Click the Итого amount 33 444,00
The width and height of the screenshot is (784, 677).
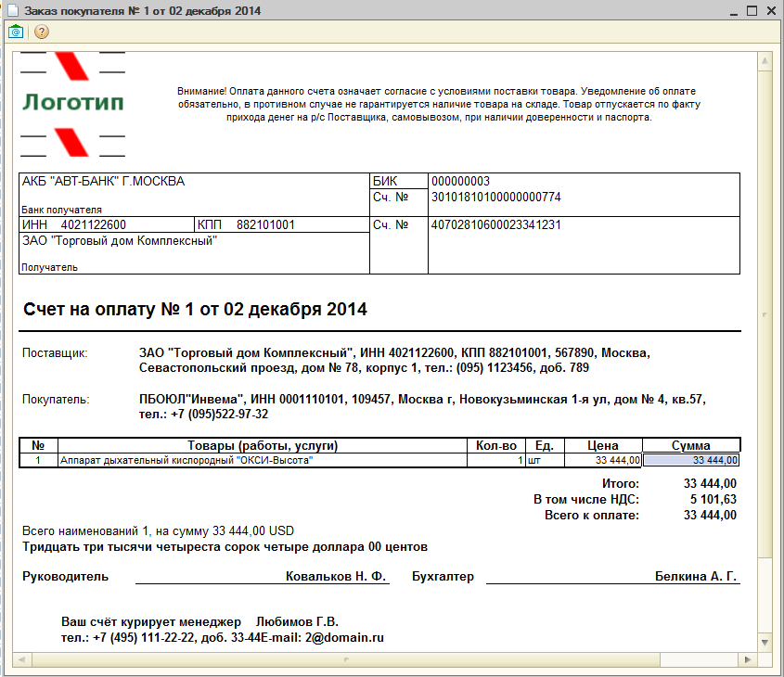click(x=710, y=484)
